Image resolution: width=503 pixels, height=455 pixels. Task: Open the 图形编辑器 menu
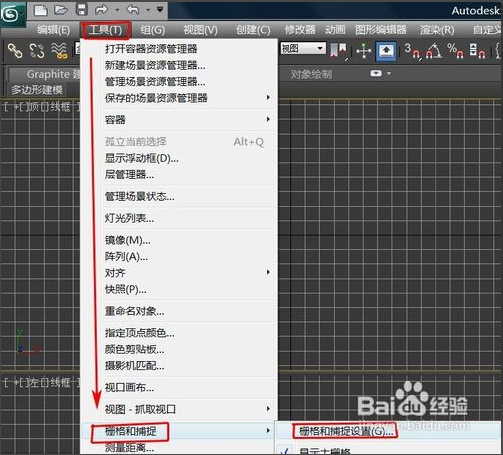(x=381, y=30)
